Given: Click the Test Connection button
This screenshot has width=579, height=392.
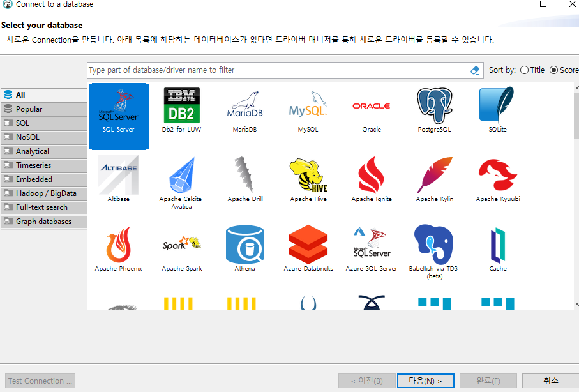Looking at the screenshot, I should (40, 381).
